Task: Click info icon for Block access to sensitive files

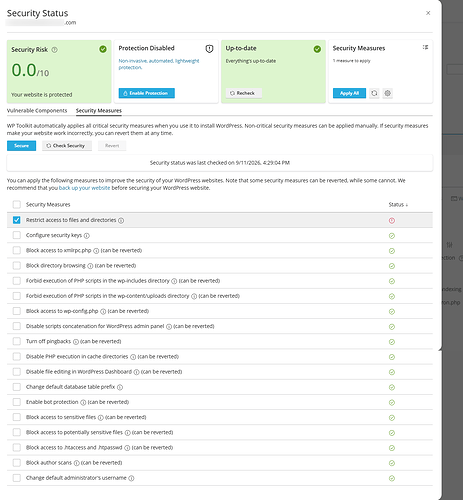Action: tap(101, 418)
